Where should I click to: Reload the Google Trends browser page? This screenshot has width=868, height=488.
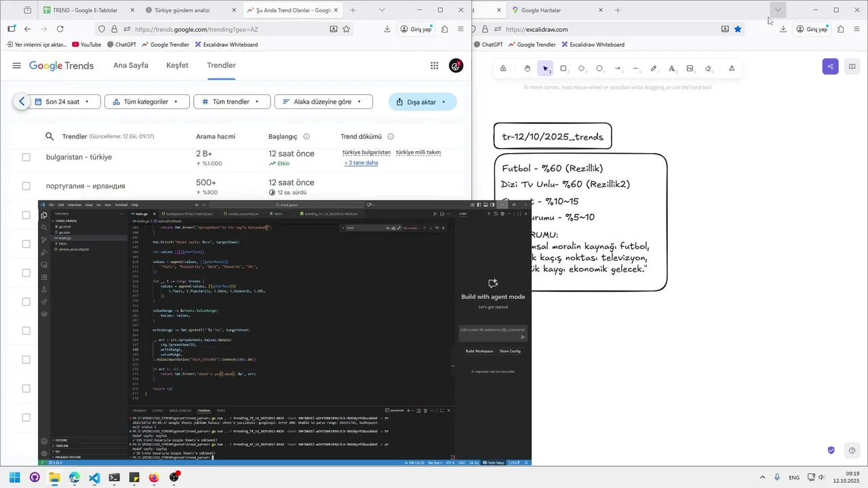[x=60, y=29]
